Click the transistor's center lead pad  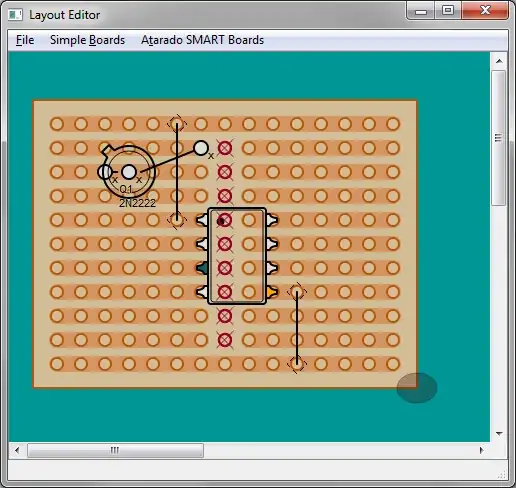tap(129, 172)
